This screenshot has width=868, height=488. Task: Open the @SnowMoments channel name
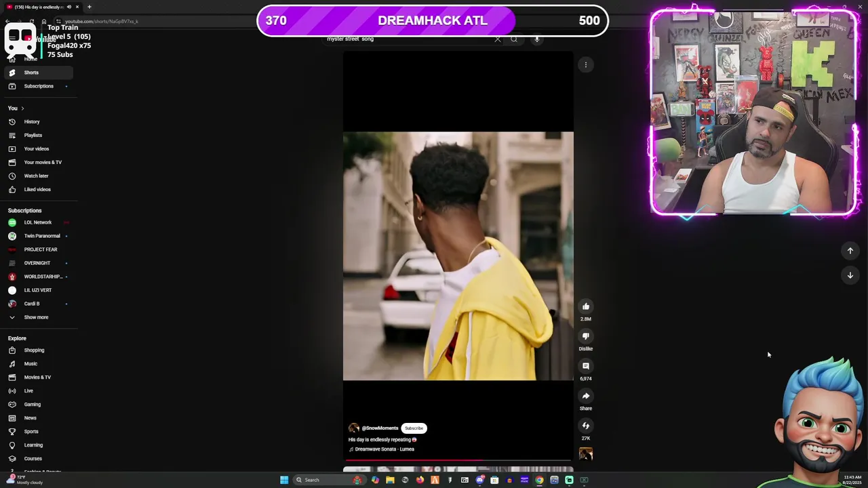(x=380, y=428)
